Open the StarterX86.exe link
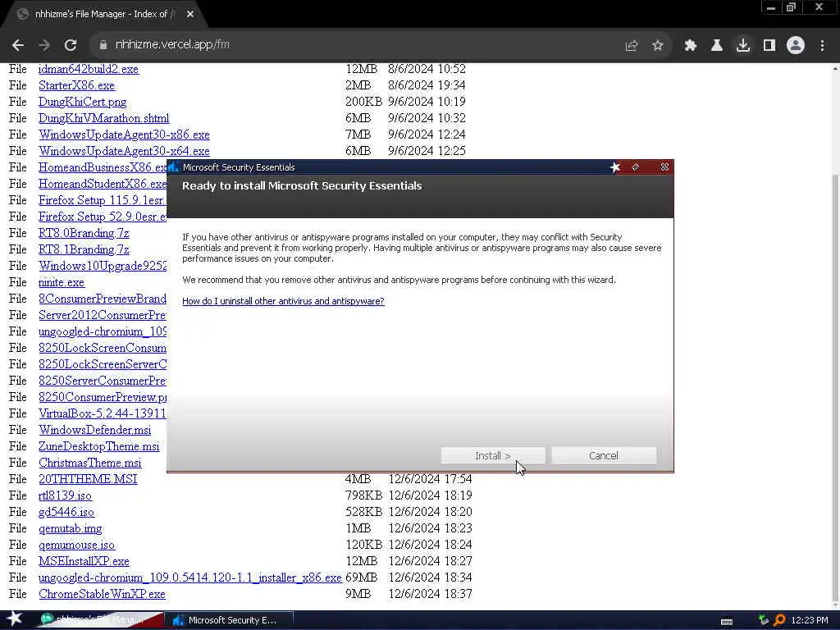The image size is (840, 630). click(x=76, y=85)
